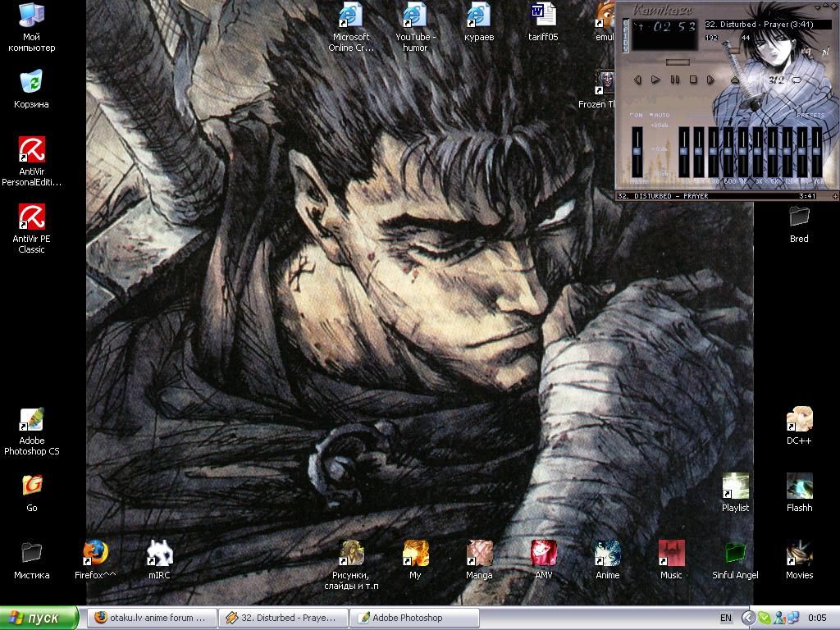This screenshot has height=630, width=840.
Task: Open the пуск Start menu
Action: click(x=39, y=618)
